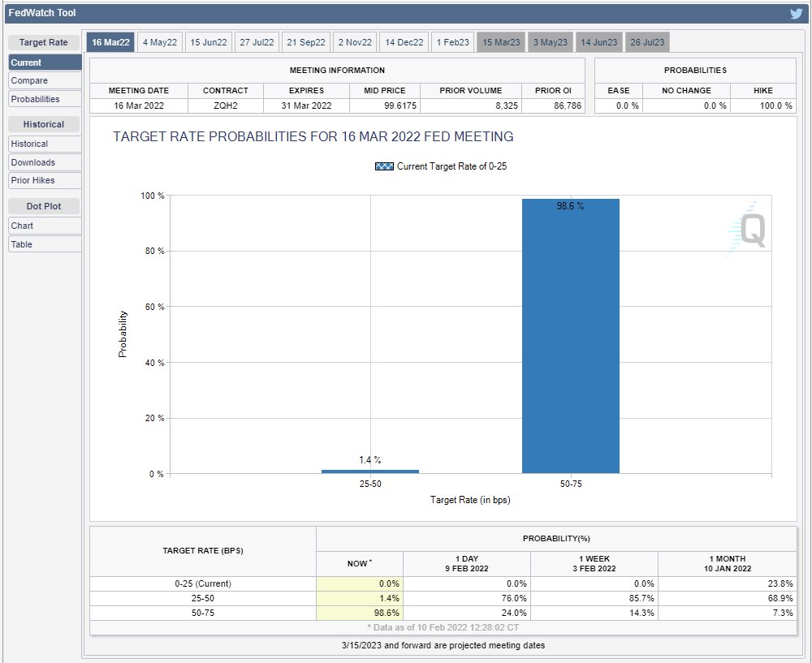Click the 1 DAY 9 FEB 2022 column header

(x=467, y=564)
